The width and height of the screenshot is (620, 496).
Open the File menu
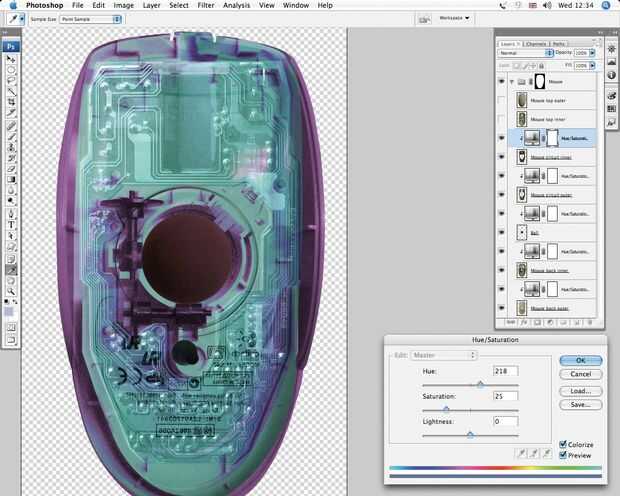coord(78,6)
